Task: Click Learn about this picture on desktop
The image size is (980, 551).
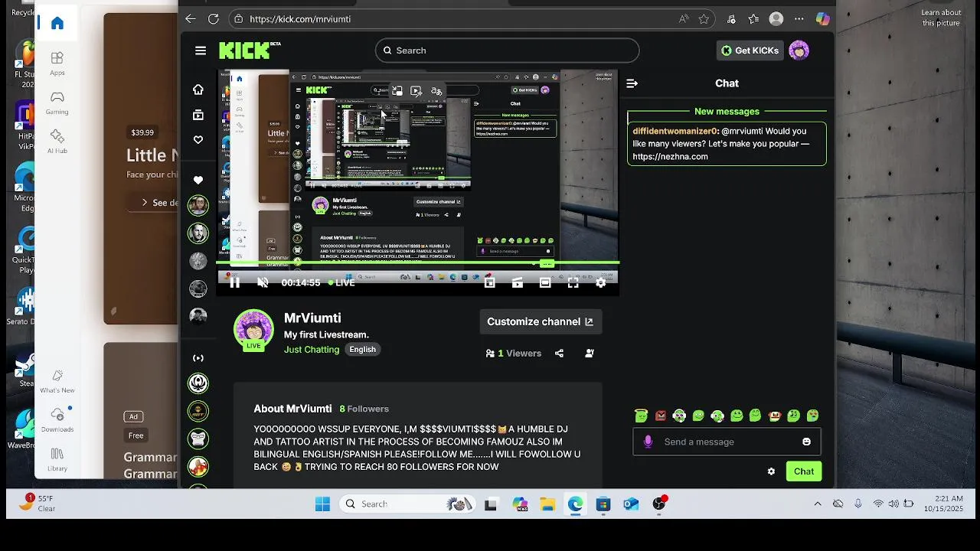Action: 941,18
